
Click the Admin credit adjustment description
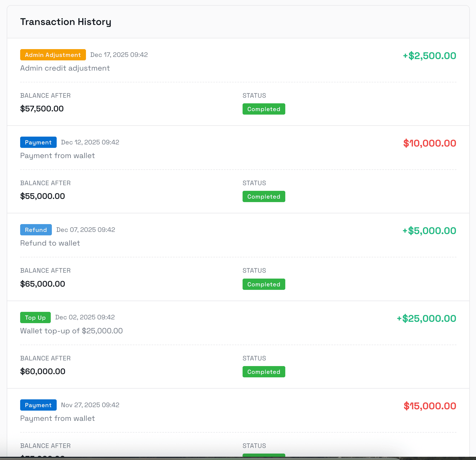point(65,68)
